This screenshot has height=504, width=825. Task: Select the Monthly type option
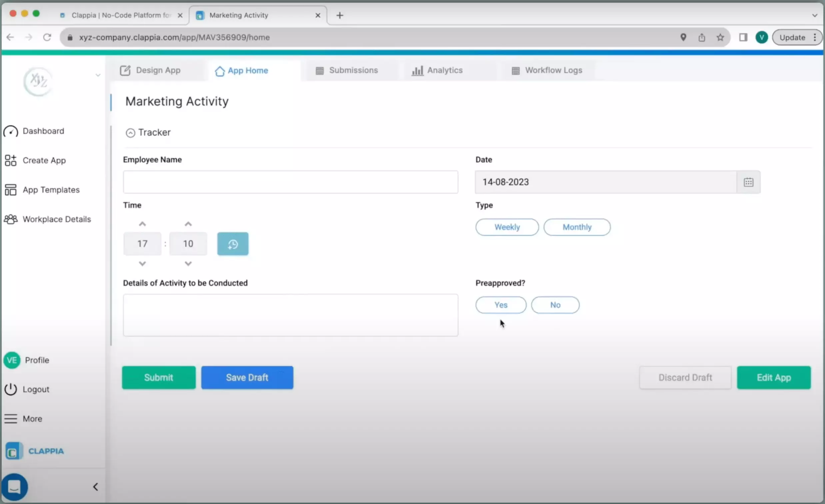(x=576, y=227)
